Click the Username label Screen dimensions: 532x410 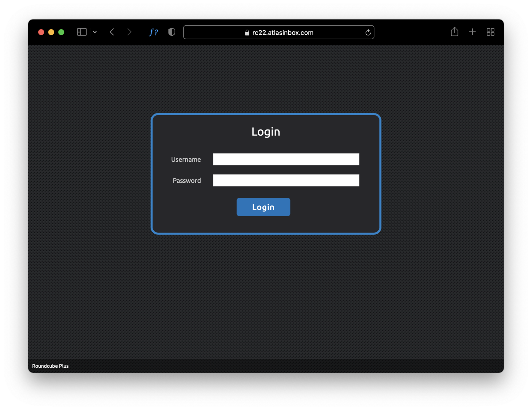coord(186,159)
